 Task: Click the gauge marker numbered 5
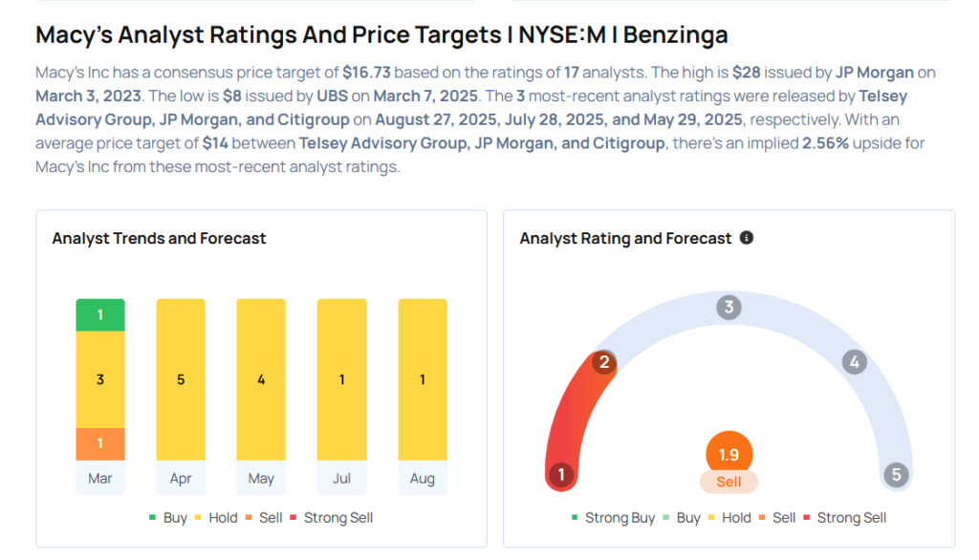pos(896,475)
